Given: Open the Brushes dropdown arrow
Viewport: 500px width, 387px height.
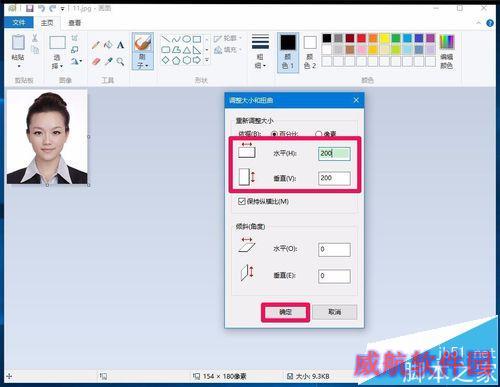Looking at the screenshot, I should 147,66.
